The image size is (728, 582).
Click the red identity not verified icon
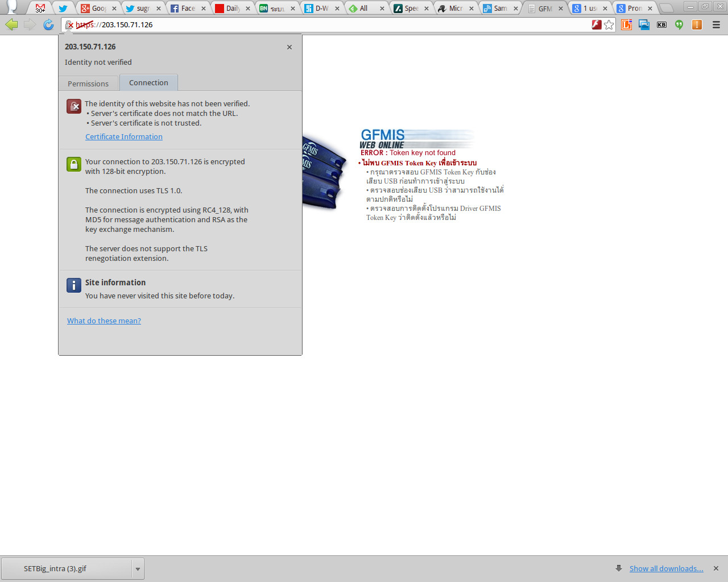[x=74, y=106]
